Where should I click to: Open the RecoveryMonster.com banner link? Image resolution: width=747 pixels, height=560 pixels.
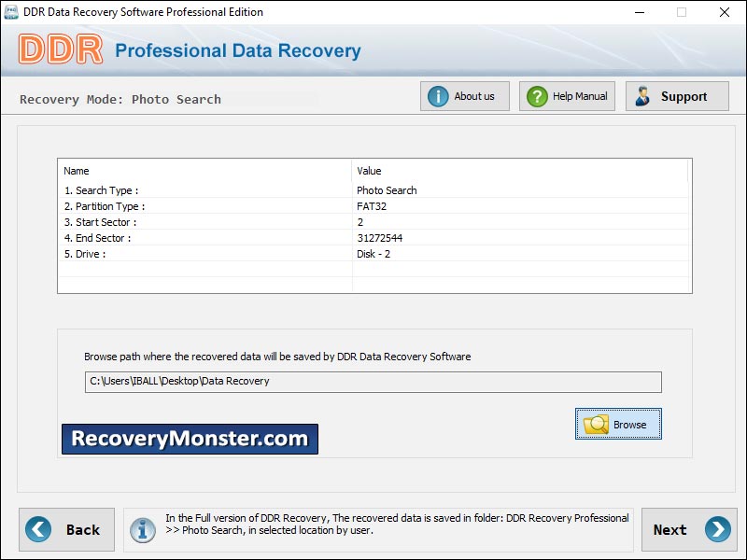pos(190,439)
